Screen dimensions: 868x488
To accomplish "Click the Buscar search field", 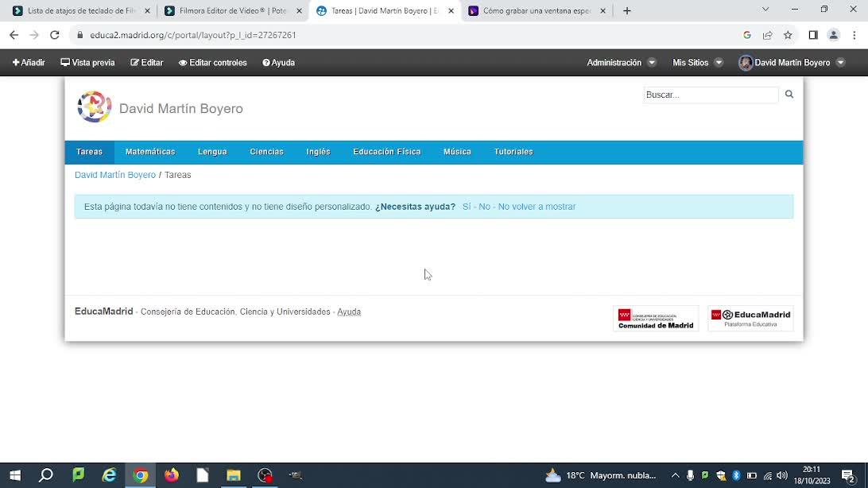I will click(x=711, y=95).
